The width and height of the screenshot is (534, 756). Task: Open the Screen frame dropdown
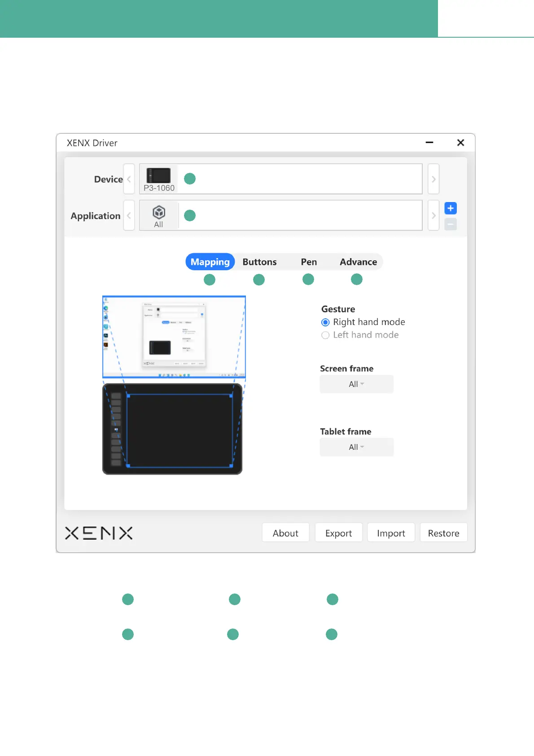coord(357,384)
